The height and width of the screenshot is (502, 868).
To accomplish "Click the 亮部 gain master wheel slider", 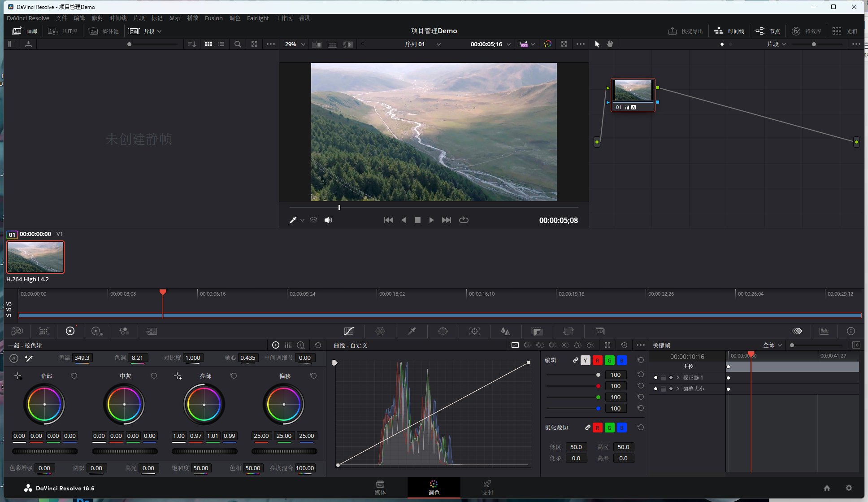I will (204, 451).
